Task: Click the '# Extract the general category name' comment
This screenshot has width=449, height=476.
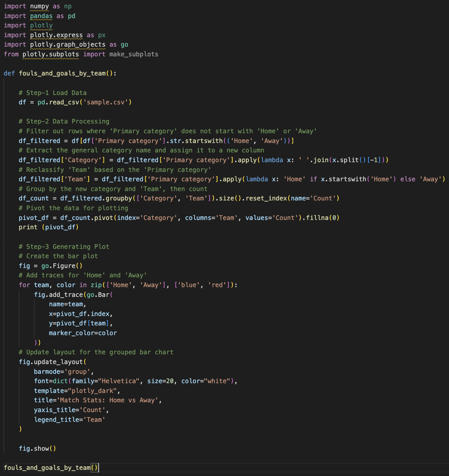Action: [x=141, y=150]
